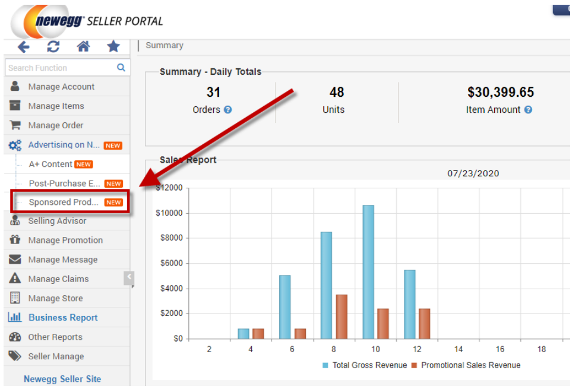This screenshot has width=588, height=392.
Task: Click the back arrow to go back
Action: click(x=23, y=46)
